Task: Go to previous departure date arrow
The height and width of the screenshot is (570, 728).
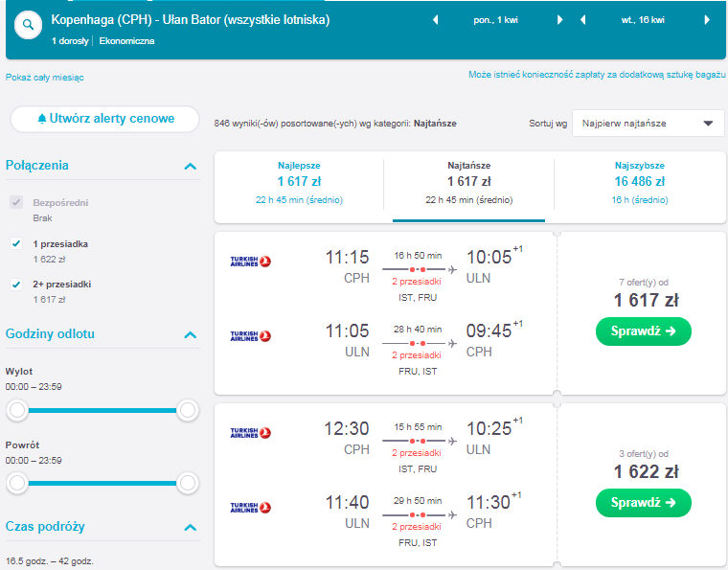Action: pos(436,20)
